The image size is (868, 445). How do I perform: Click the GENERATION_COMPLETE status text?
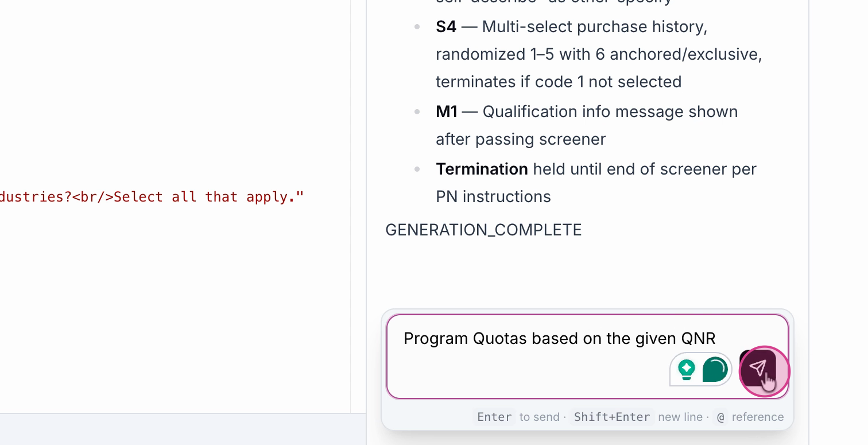click(x=483, y=230)
